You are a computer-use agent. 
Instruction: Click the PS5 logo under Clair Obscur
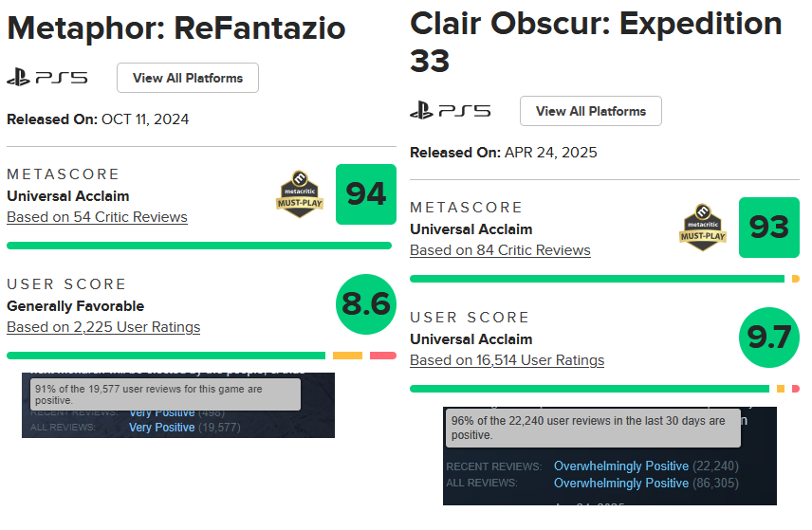[450, 111]
